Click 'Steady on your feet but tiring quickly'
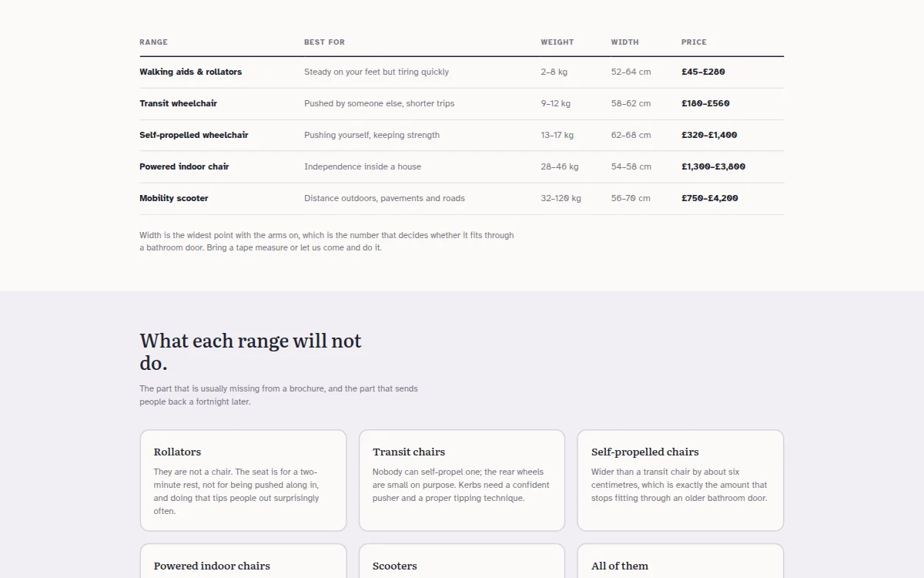The image size is (924, 578). pyautogui.click(x=377, y=72)
